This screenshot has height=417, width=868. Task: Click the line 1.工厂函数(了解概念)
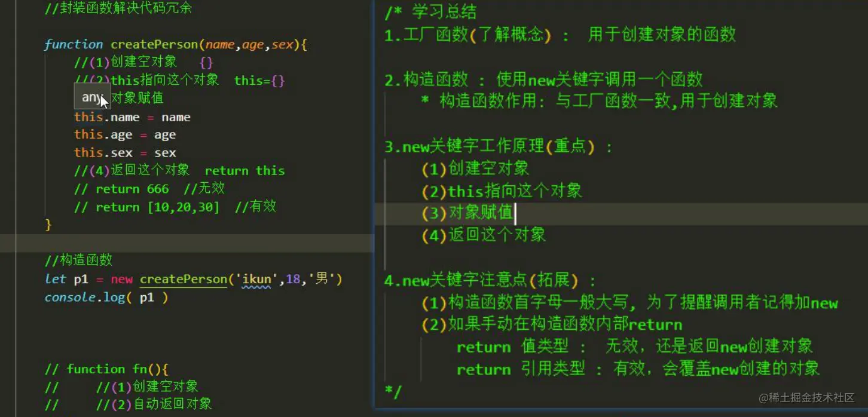click(560, 35)
